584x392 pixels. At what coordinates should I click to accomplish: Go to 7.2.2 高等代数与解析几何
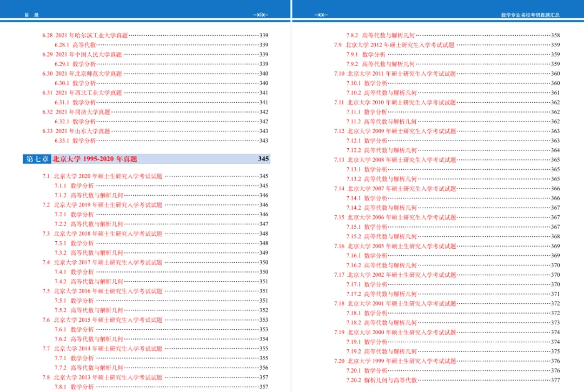tap(161, 224)
